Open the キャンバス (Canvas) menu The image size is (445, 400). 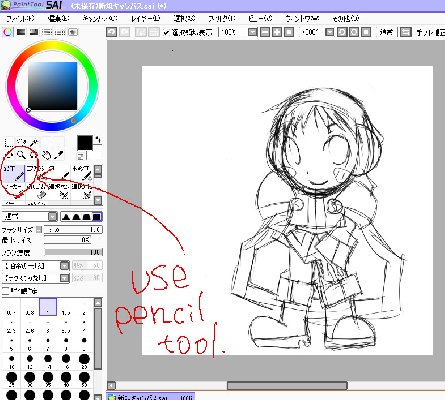click(x=100, y=18)
